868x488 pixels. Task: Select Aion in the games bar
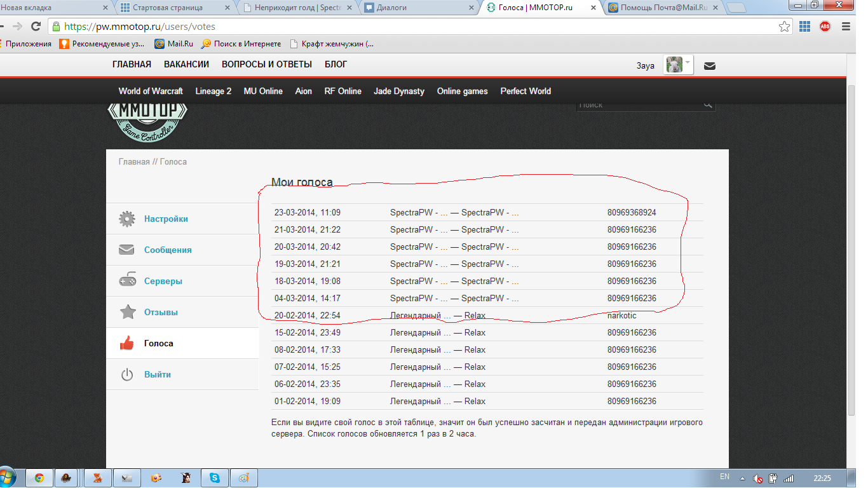click(x=304, y=91)
